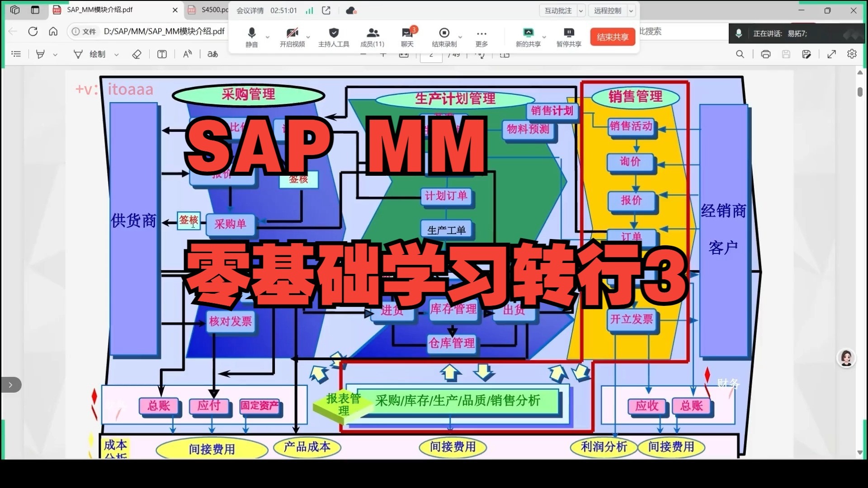Viewport: 868px width, 488px height.
Task: Open 更多 more options menu
Action: point(481,37)
